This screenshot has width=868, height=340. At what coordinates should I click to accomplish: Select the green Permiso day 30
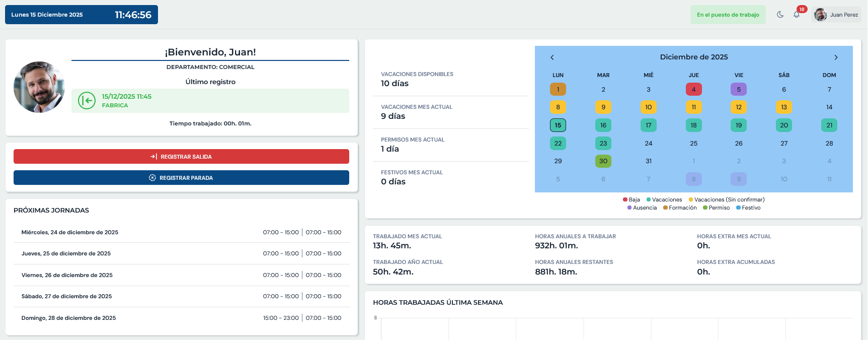(x=603, y=161)
